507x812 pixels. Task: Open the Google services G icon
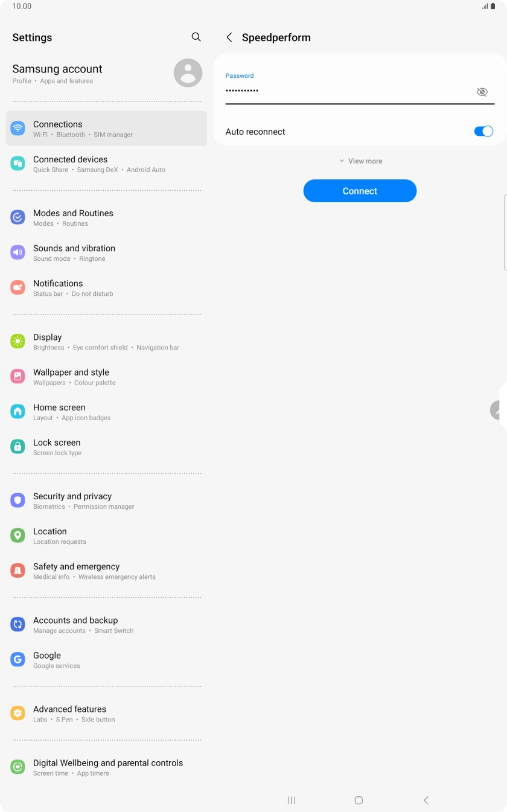point(18,659)
